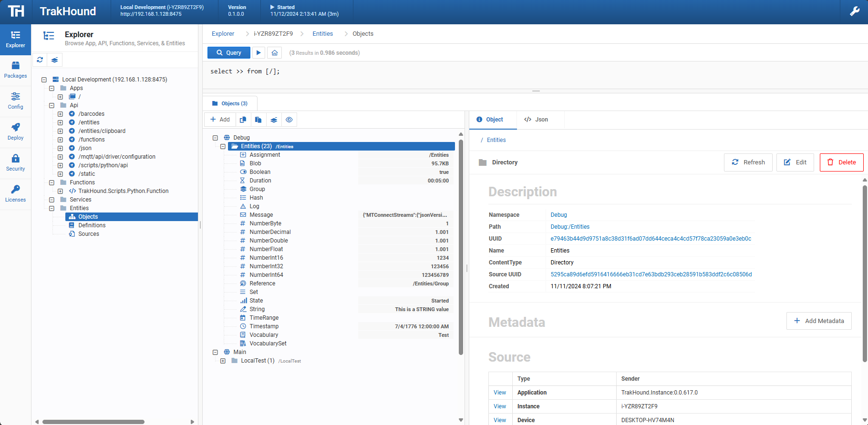
Task: View the Instance source row
Action: tap(500, 406)
